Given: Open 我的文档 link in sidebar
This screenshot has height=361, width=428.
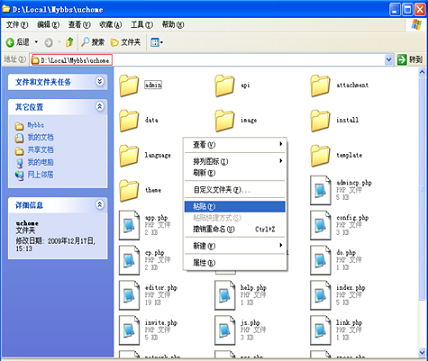Looking at the screenshot, I should click(40, 137).
